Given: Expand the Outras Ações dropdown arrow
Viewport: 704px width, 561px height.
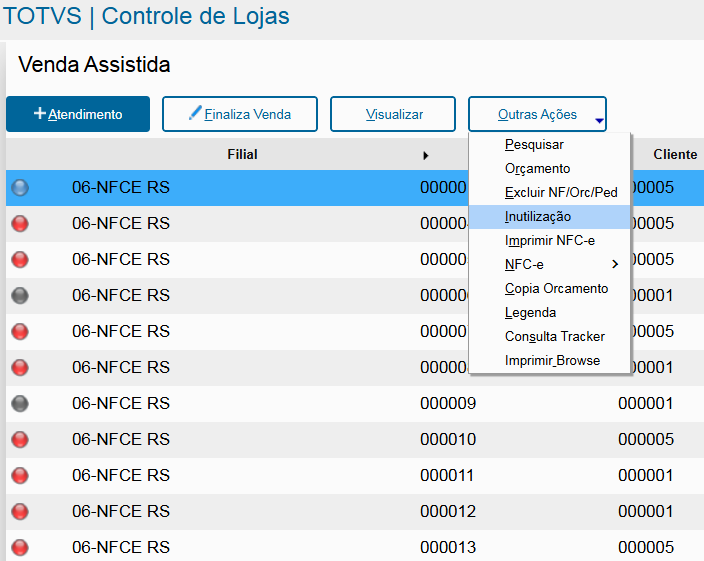Looking at the screenshot, I should pyautogui.click(x=599, y=120).
